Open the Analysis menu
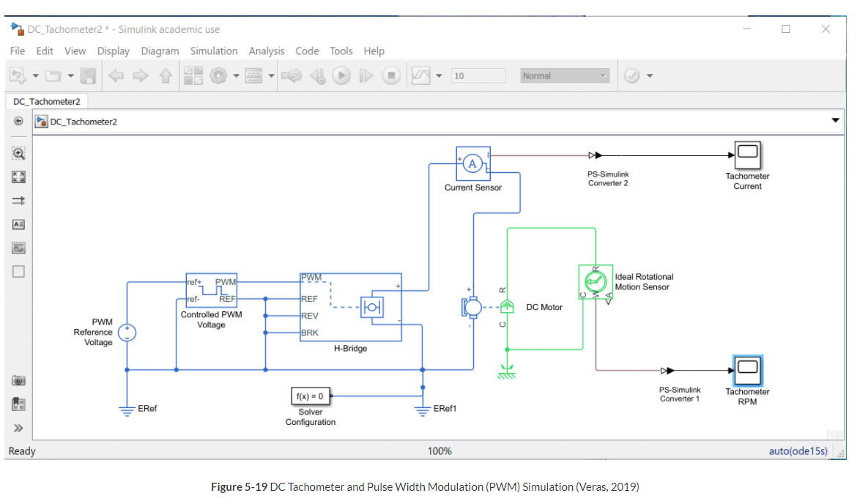The width and height of the screenshot is (868, 504). click(267, 51)
